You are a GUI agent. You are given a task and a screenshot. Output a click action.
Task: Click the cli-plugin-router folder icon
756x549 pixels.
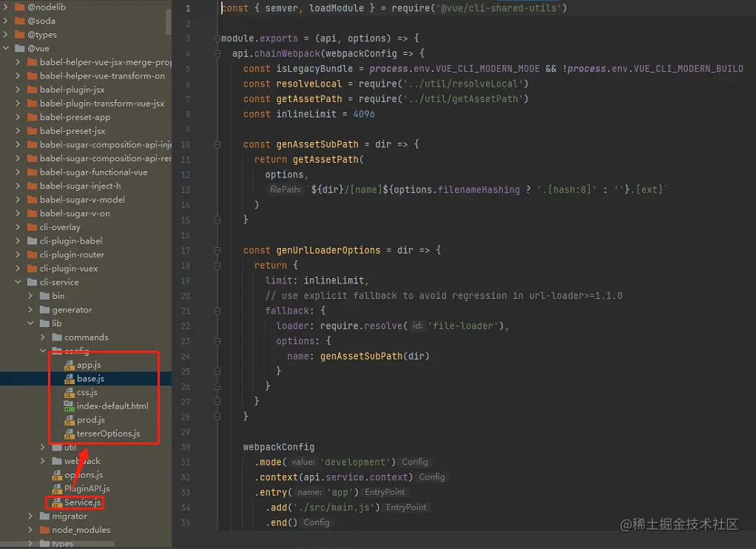click(33, 255)
